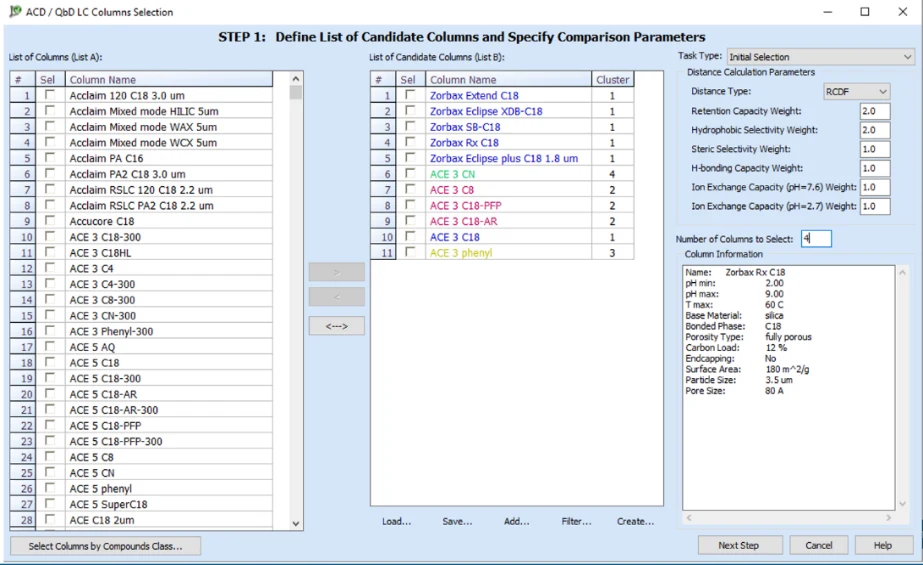The image size is (923, 565).
Task: Click the Number of Columns to Select field
Action: click(816, 238)
